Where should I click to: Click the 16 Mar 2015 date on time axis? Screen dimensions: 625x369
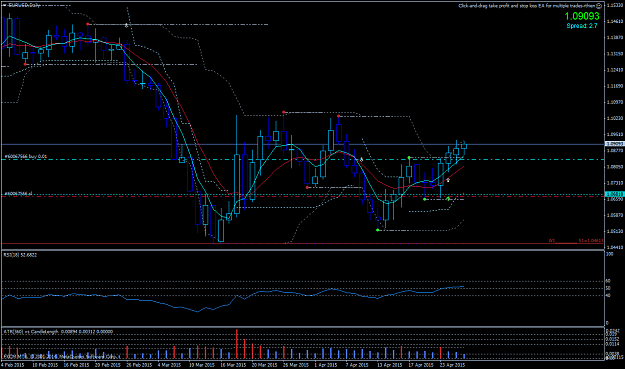233,365
